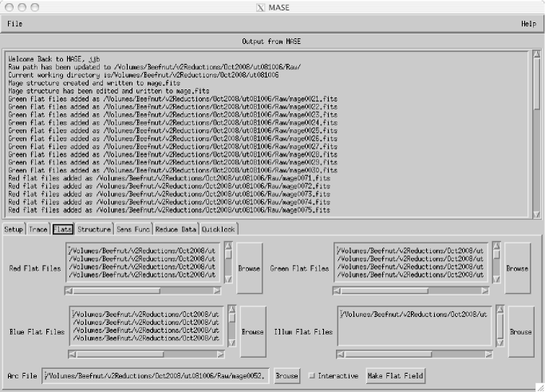This screenshot has height=392, width=545.
Task: Click inside the Blue Flat Files list
Action: click(x=146, y=326)
